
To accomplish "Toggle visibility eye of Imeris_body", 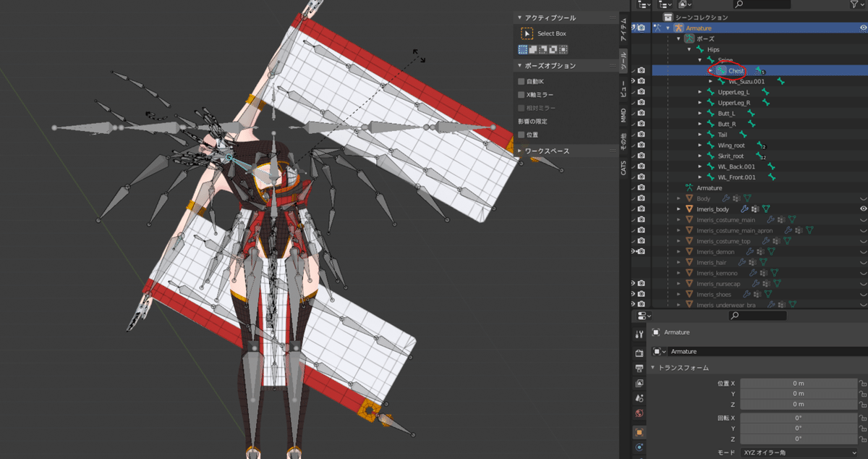I will pos(863,209).
